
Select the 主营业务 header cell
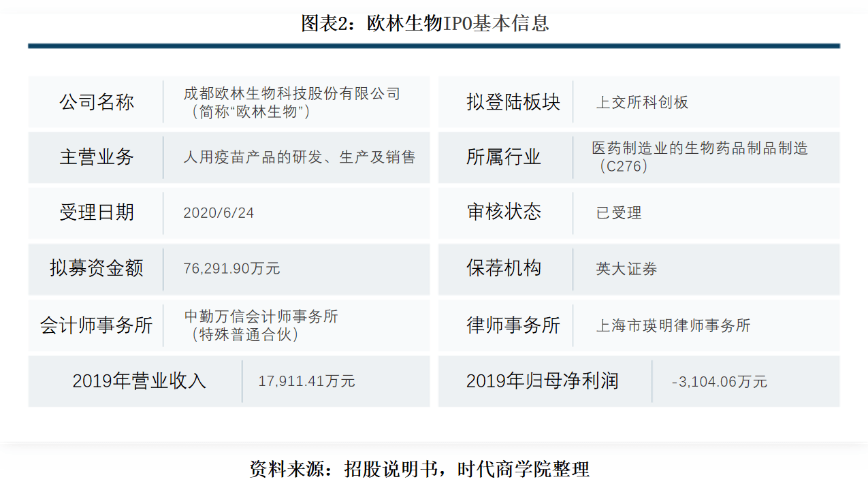point(95,157)
